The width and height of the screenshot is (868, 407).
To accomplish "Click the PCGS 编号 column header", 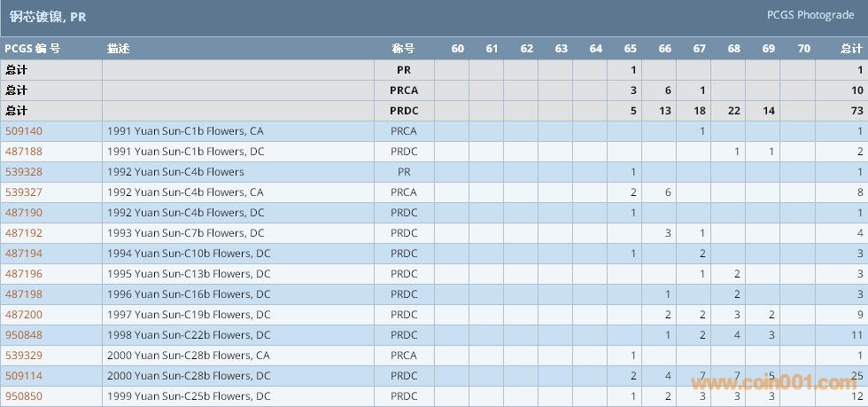I will click(32, 49).
